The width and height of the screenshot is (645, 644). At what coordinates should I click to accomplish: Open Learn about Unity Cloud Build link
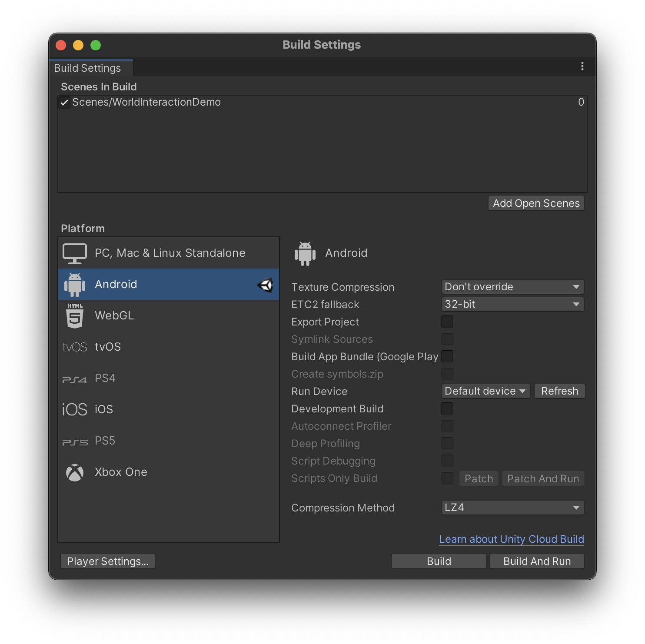click(x=512, y=539)
